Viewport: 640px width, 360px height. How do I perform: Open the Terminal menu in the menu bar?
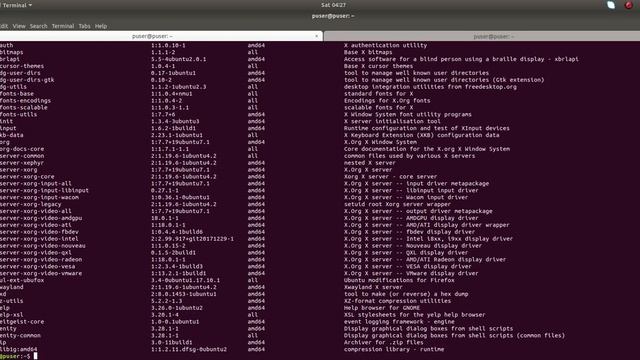[63, 26]
